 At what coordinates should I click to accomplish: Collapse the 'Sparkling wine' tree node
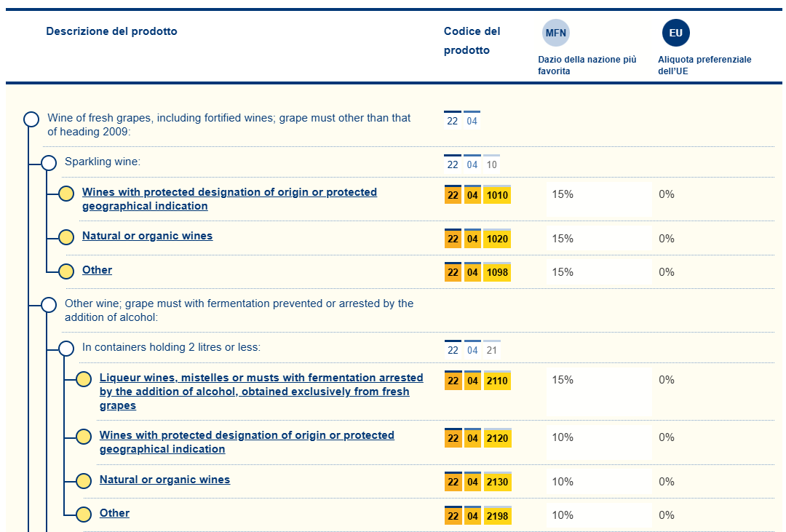[49, 163]
